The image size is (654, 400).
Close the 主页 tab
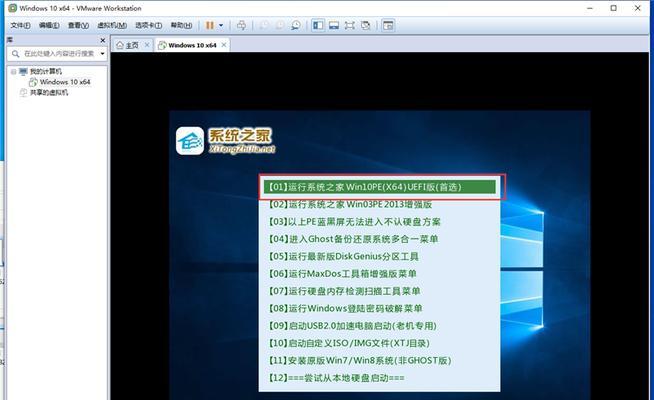coord(147,45)
